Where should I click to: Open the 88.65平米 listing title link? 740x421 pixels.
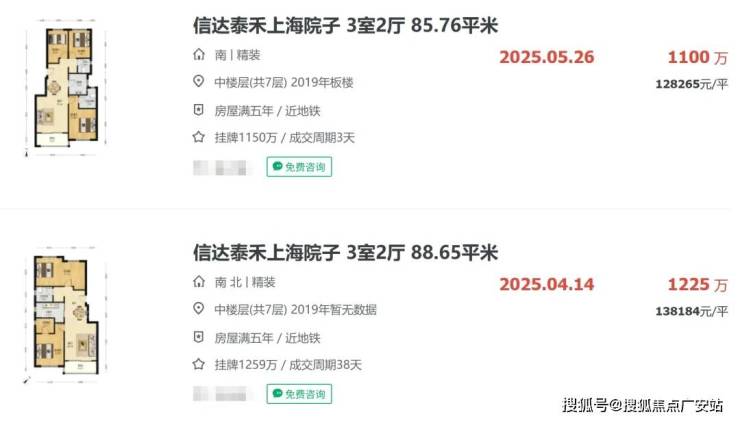345,253
